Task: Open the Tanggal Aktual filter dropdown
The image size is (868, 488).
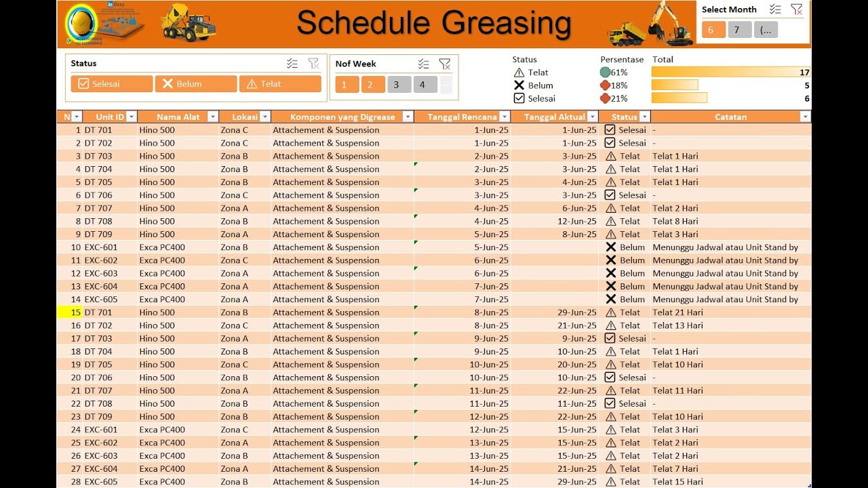Action: point(592,117)
